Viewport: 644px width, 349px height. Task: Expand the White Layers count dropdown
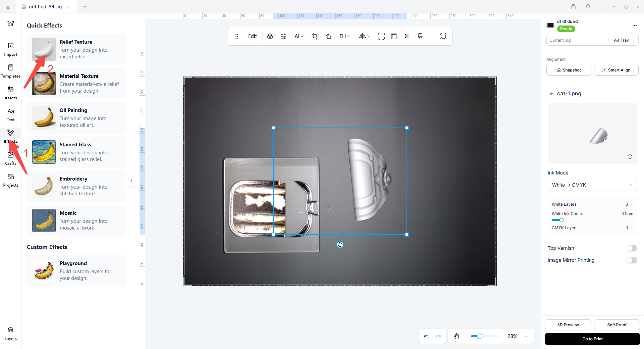[x=629, y=204]
